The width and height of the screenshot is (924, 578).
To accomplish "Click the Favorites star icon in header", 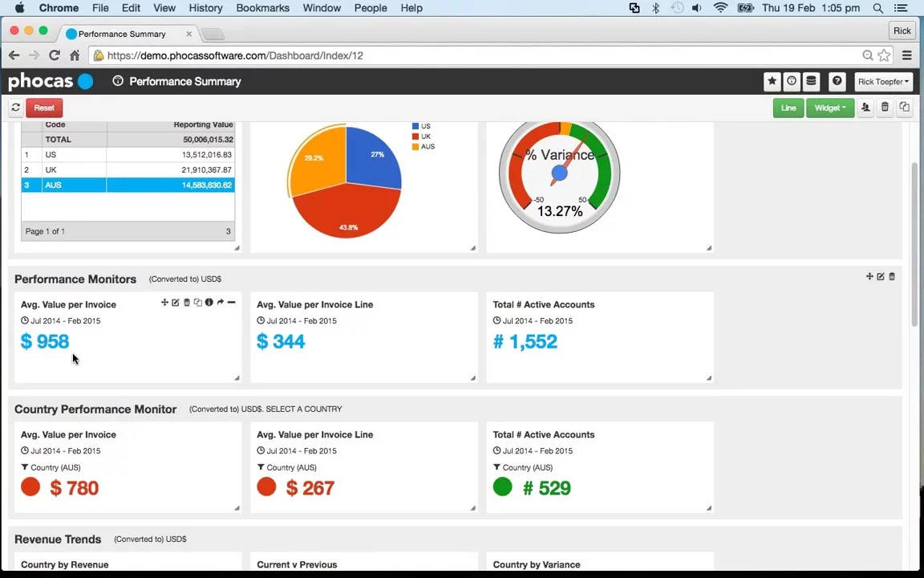I will (772, 81).
